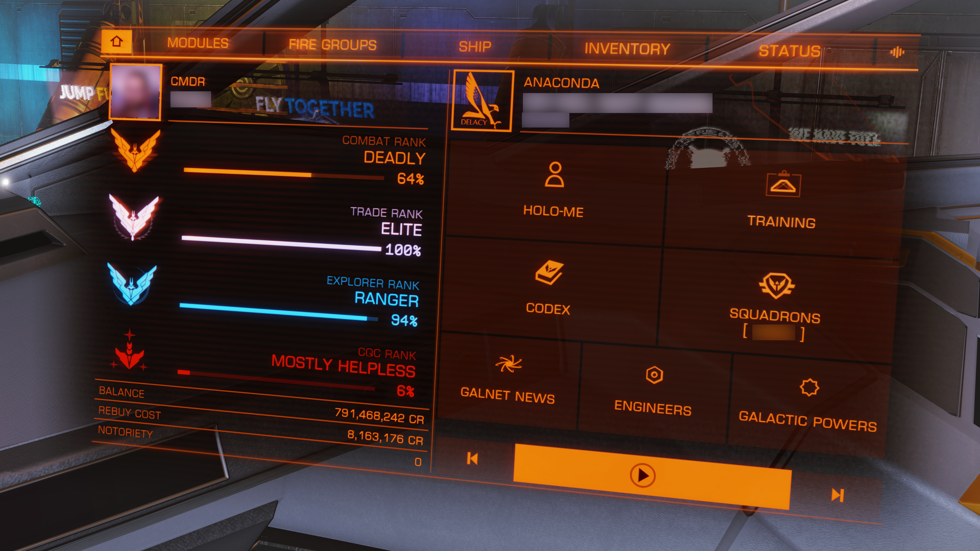Open the Codex menu

click(548, 289)
